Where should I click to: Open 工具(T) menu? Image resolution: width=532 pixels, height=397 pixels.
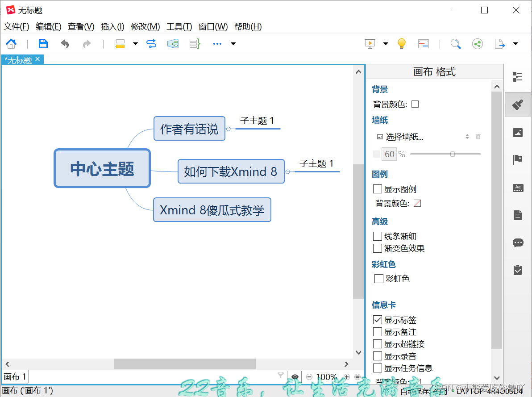click(x=179, y=26)
